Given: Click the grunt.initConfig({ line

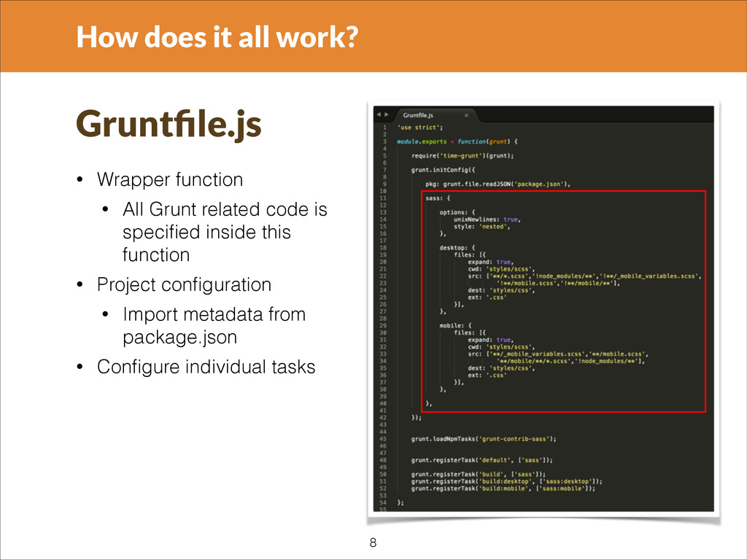Looking at the screenshot, I should (x=443, y=170).
